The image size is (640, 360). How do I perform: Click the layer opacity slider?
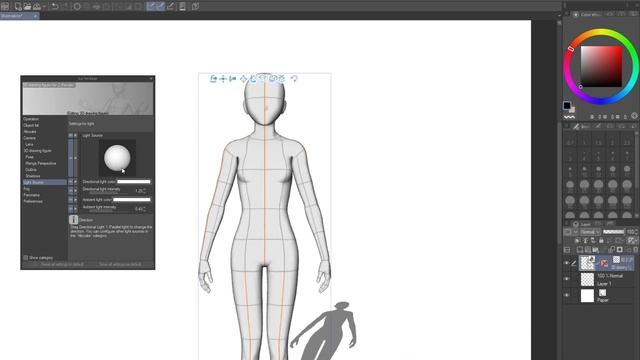(613, 231)
